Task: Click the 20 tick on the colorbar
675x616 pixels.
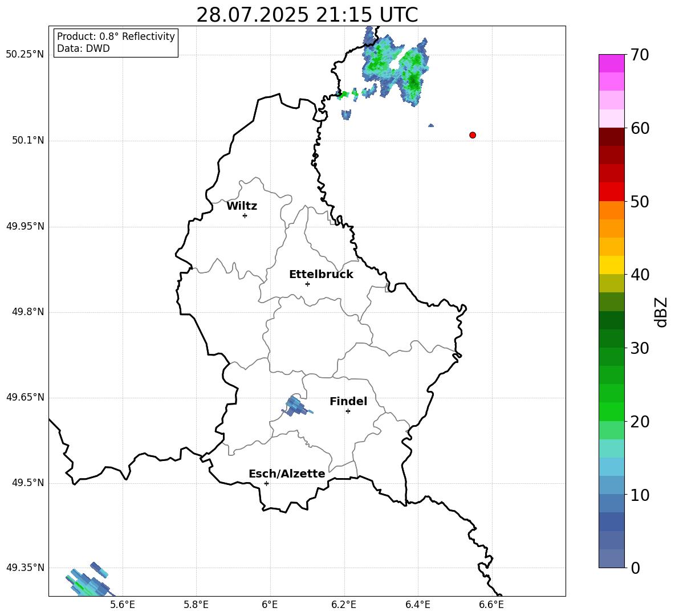Action: point(640,421)
